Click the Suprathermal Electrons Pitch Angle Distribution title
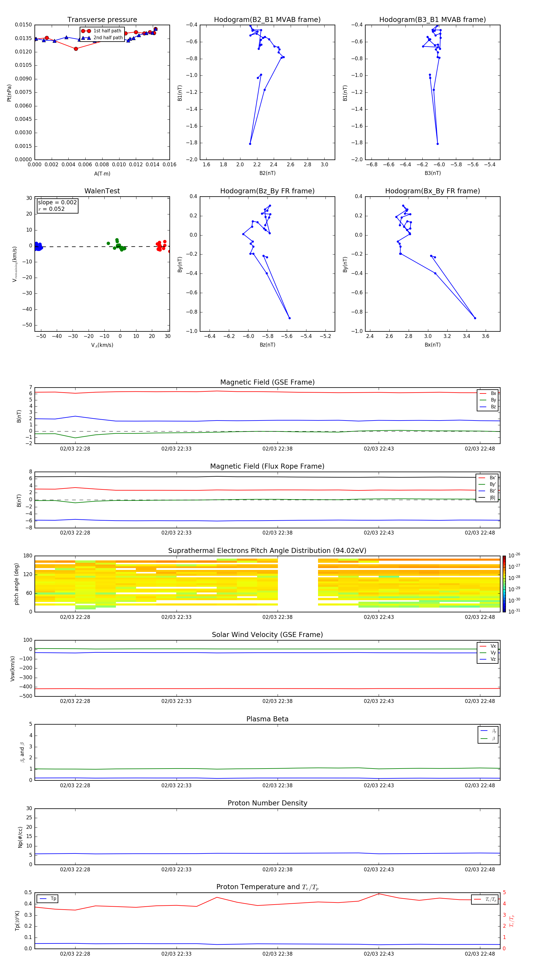 (x=267, y=551)
